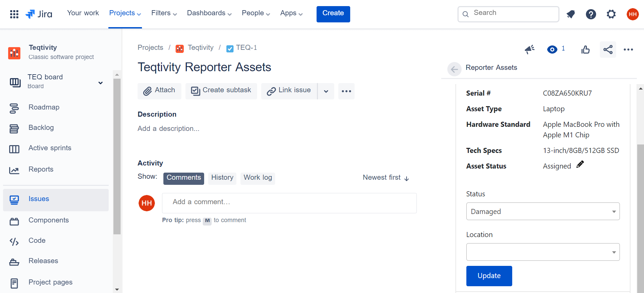Screen dimensions: 644x293
Task: Open the Apps dropdown menu
Action: pos(291,14)
